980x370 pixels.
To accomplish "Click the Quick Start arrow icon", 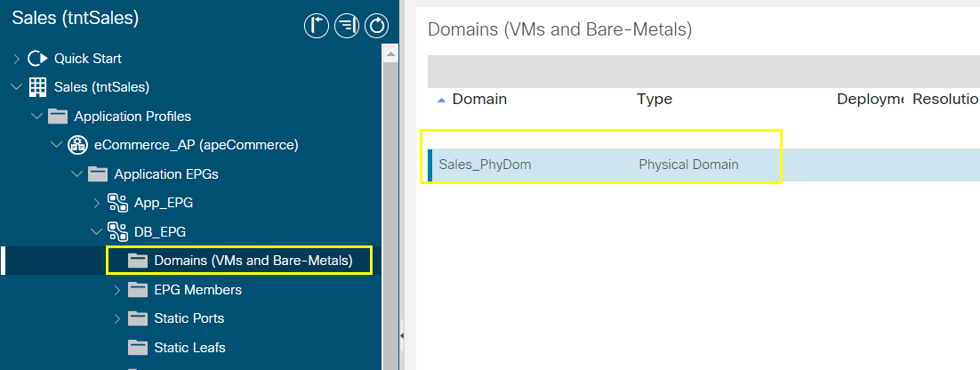I will click(x=38, y=59).
